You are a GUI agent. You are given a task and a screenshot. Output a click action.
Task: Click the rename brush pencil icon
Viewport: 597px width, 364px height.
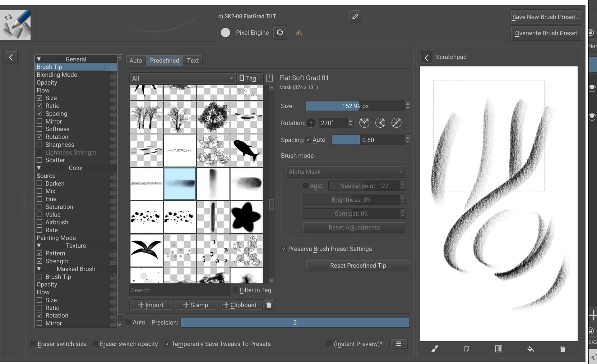coord(355,16)
